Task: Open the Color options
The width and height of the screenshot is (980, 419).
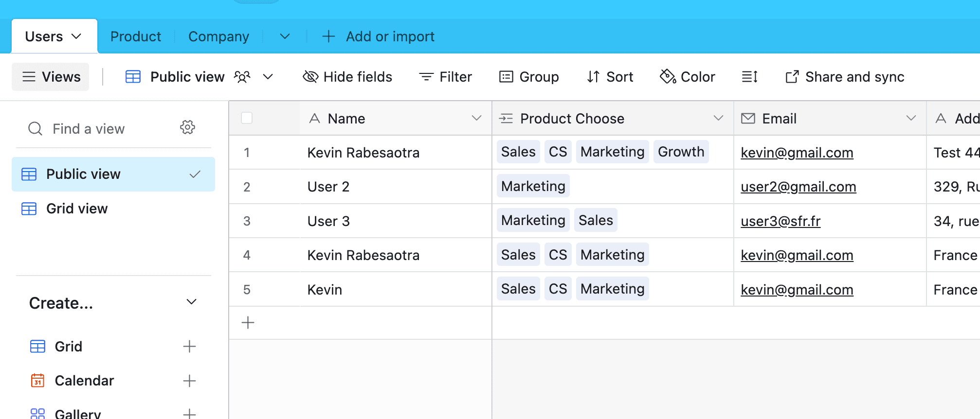Action: [688, 77]
